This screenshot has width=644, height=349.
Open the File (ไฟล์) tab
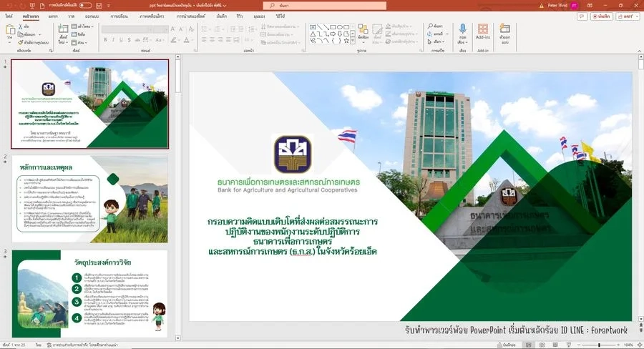(x=9, y=16)
